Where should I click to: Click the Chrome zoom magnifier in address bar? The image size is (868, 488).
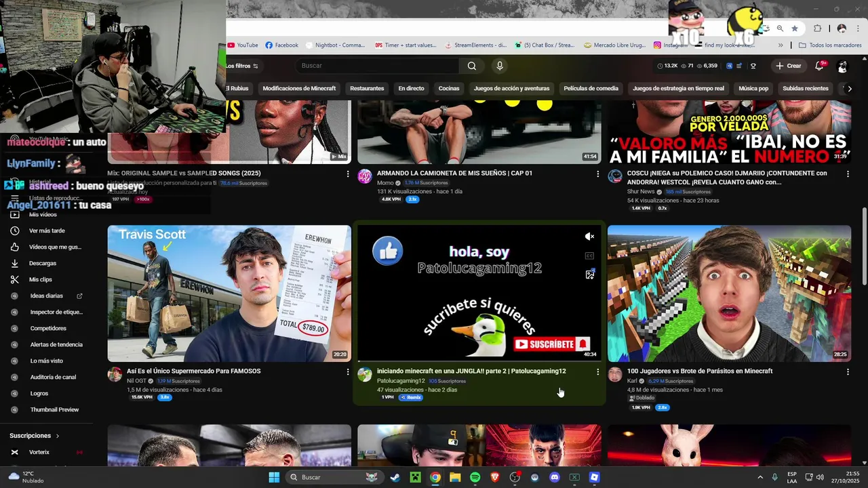[780, 28]
